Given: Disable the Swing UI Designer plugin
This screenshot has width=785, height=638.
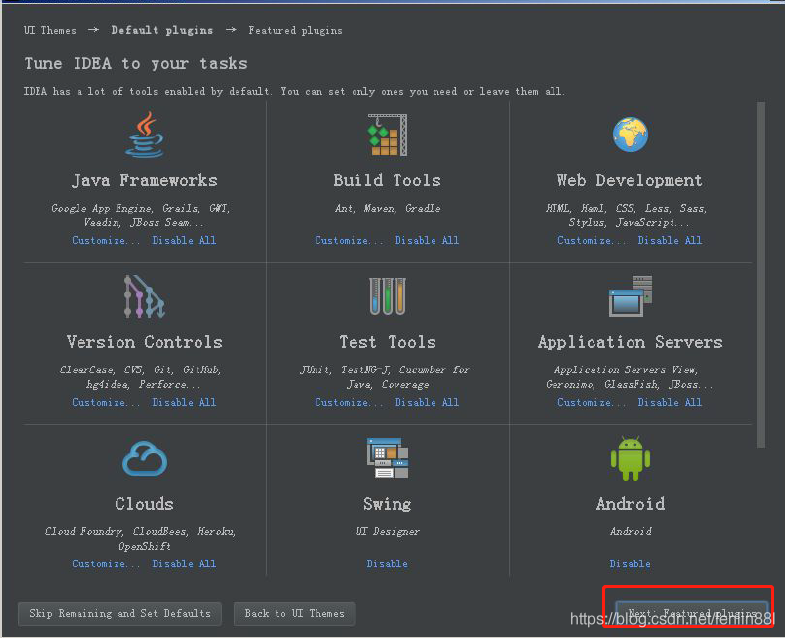Looking at the screenshot, I should 387,564.
